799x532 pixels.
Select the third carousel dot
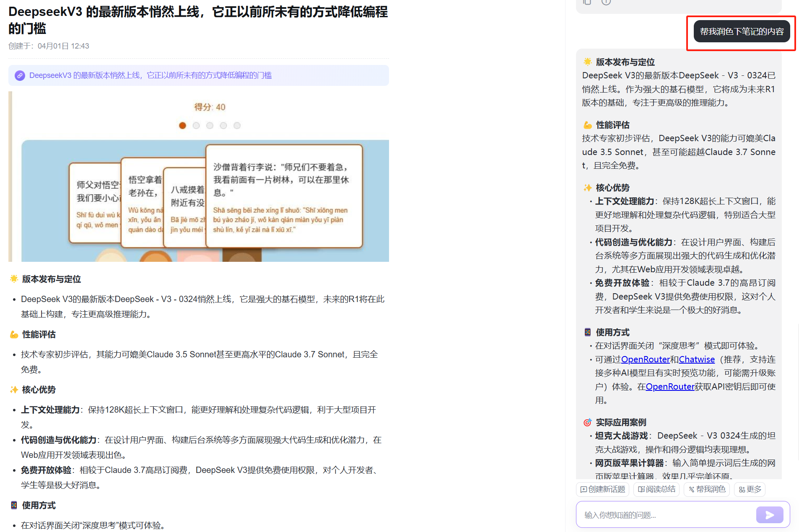210,126
